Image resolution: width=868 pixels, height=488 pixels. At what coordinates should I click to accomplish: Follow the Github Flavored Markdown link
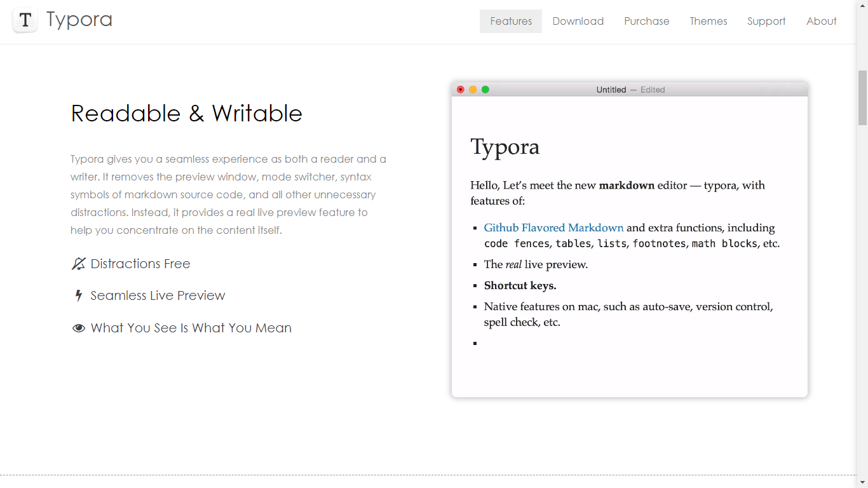point(554,227)
